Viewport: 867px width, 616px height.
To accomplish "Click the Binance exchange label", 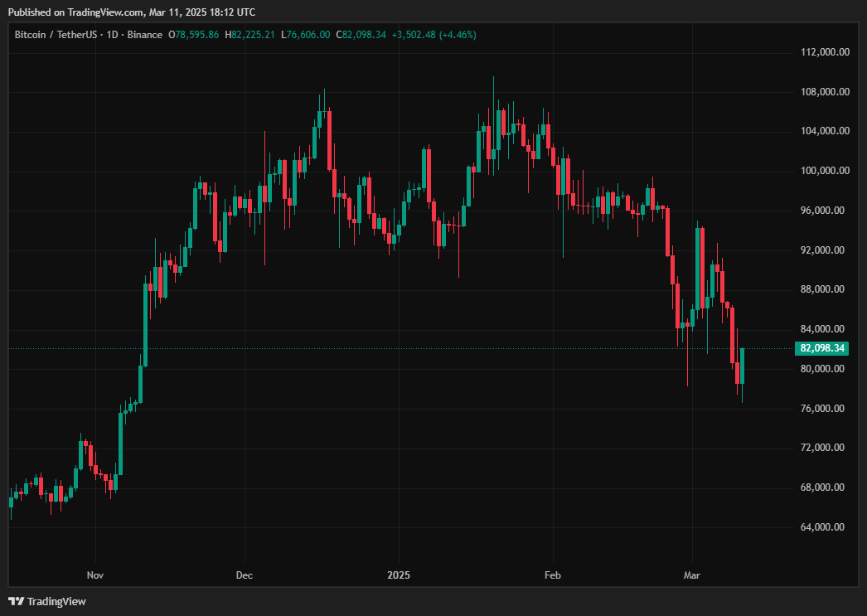I will pos(145,35).
